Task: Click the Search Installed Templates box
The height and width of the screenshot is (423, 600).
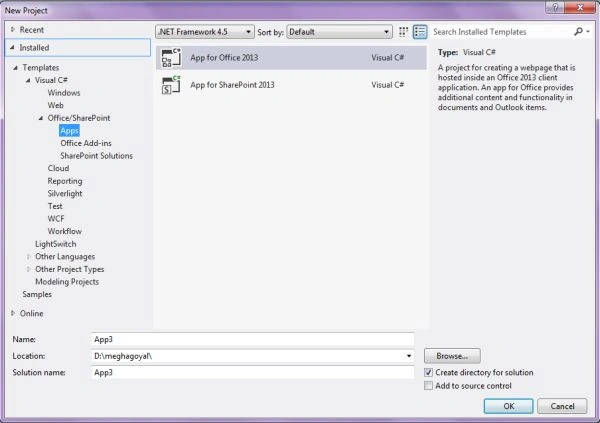Action: 501,32
